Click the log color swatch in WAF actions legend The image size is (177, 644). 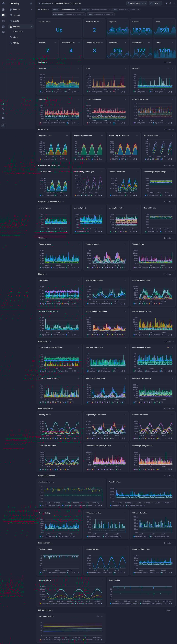(40, 304)
